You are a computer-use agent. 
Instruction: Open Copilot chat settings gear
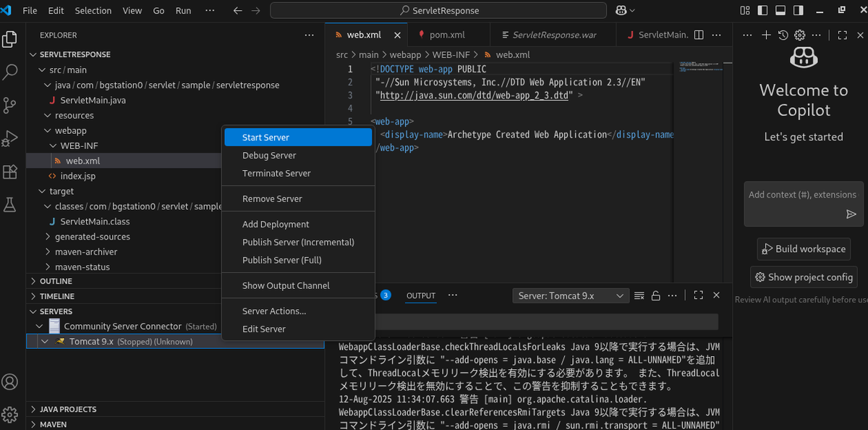(x=800, y=35)
